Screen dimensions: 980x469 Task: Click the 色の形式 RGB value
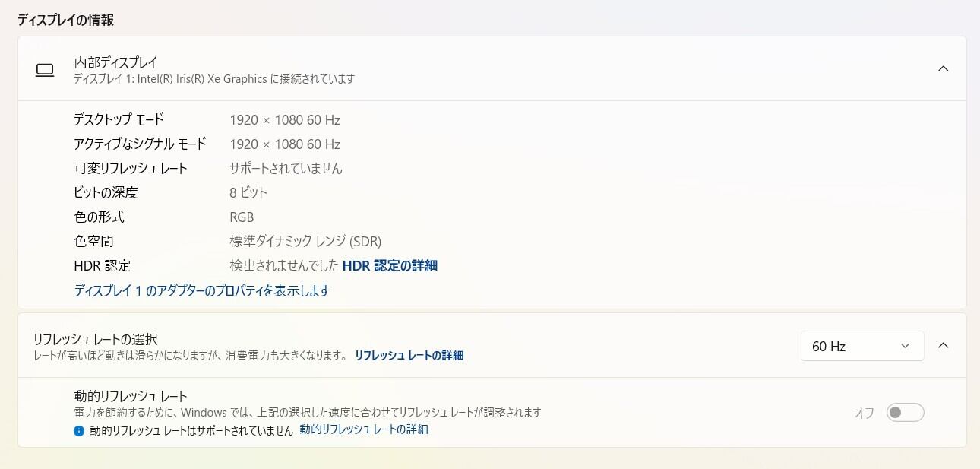pyautogui.click(x=242, y=217)
